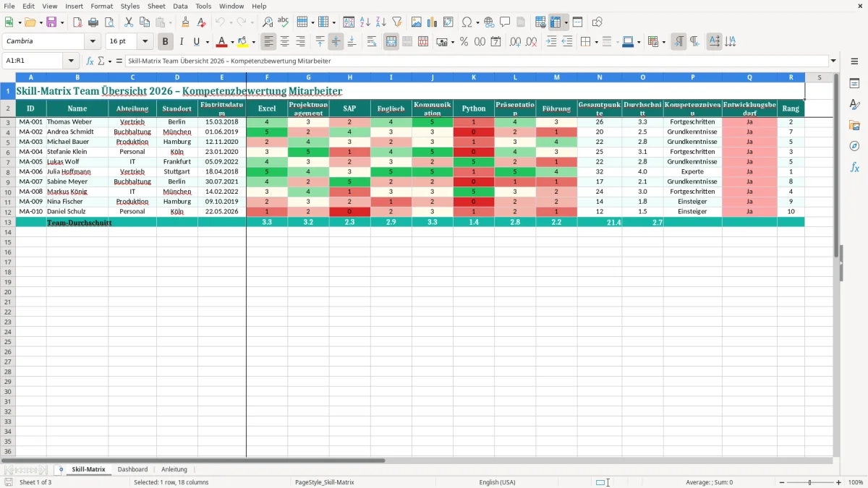The width and height of the screenshot is (868, 488).
Task: Open underline style dropdown arrow
Action: point(207,42)
